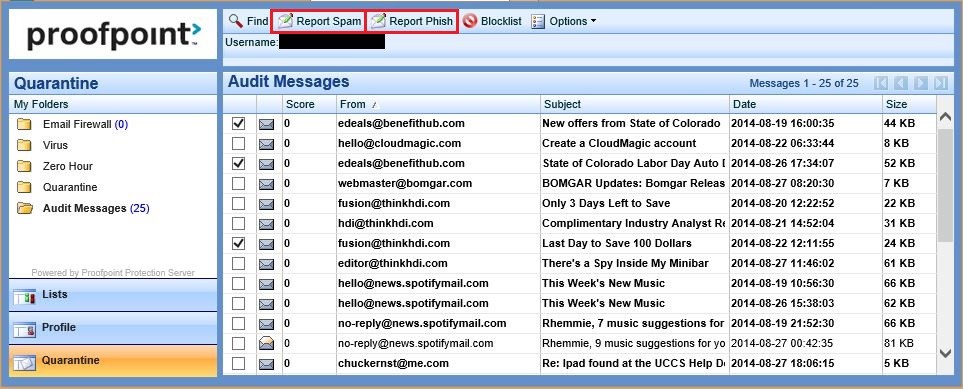The image size is (963, 389).
Task: Click the Profile section icon
Action: (x=25, y=330)
